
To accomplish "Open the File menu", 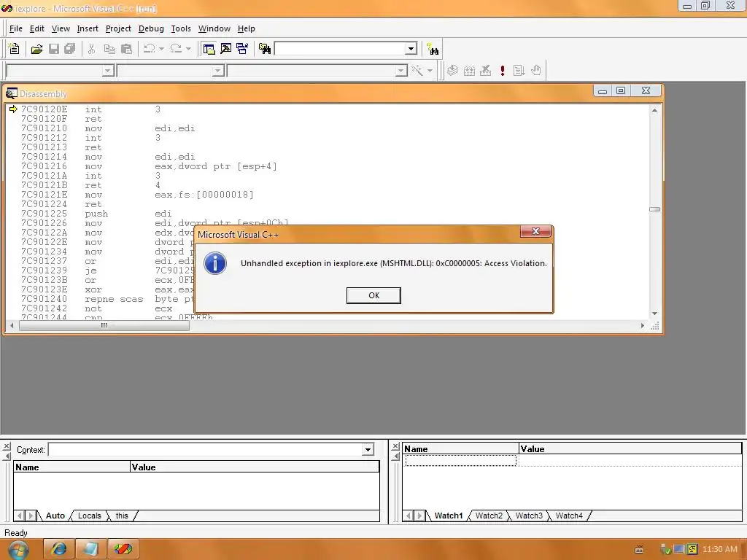I will click(x=16, y=28).
